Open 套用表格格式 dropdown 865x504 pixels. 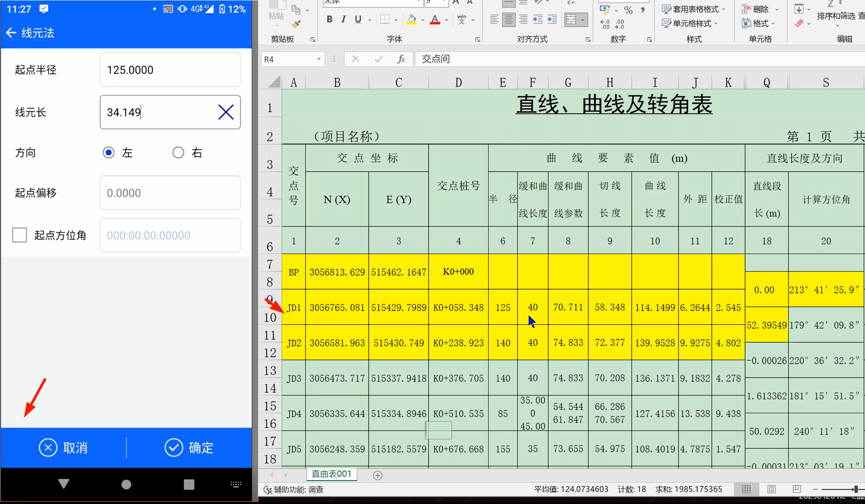693,9
